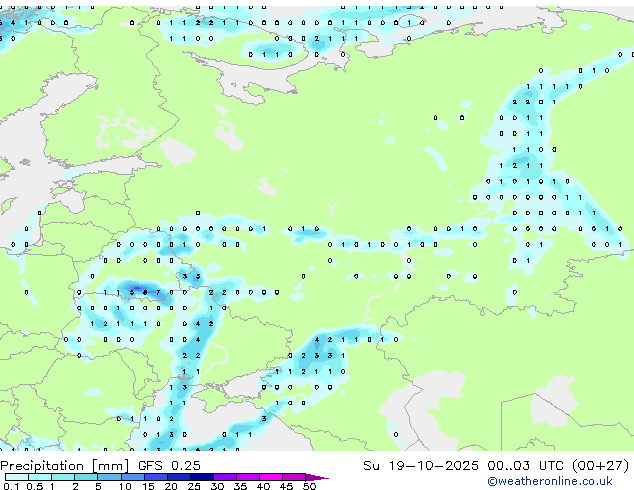Click the legend label '0.5'
The height and width of the screenshot is (490, 634).
click(35, 486)
